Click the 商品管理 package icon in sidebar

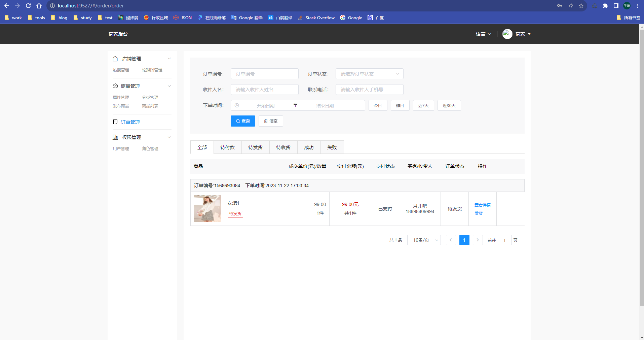click(115, 86)
